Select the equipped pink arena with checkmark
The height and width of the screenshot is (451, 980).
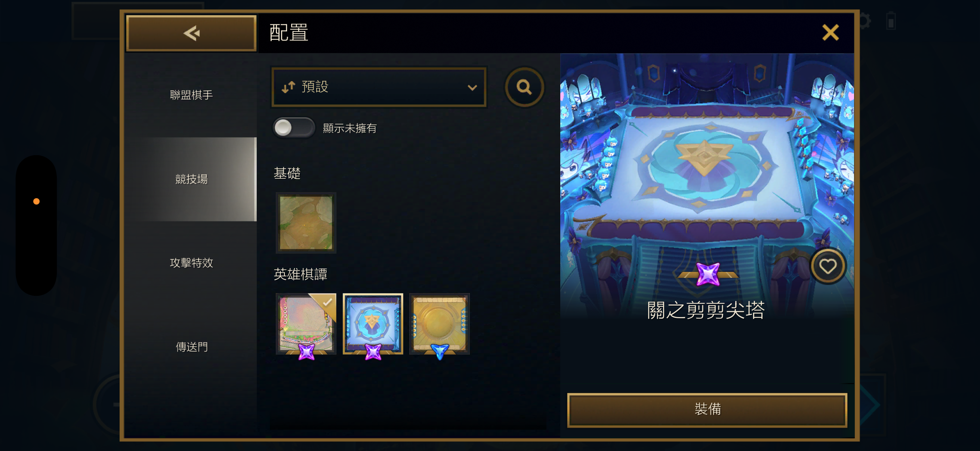tap(306, 324)
